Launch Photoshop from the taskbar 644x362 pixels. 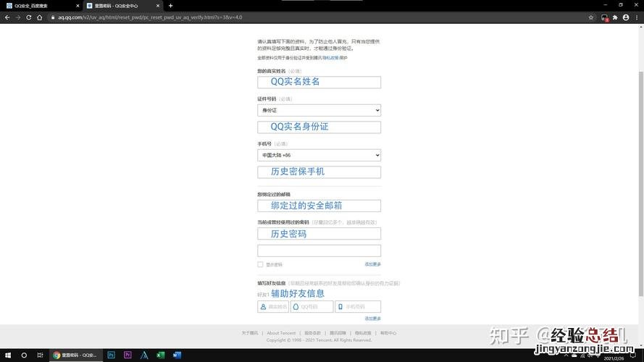111,355
